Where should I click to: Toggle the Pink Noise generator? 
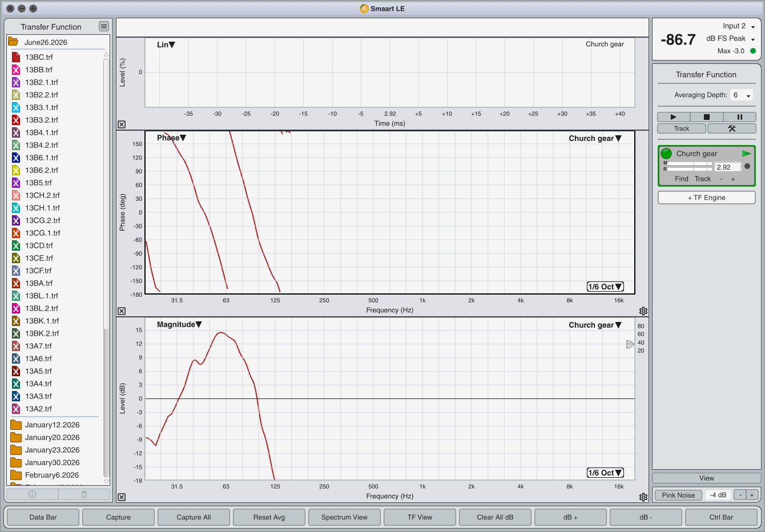tap(678, 495)
